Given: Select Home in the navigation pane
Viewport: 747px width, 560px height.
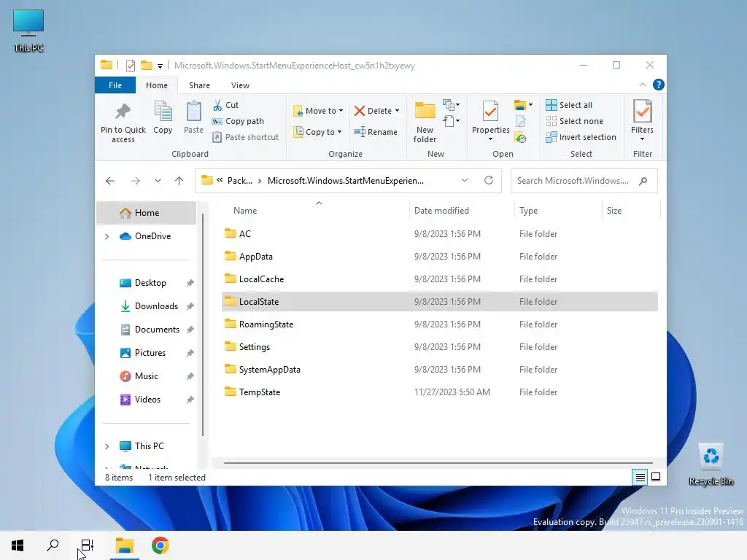Looking at the screenshot, I should tap(146, 213).
